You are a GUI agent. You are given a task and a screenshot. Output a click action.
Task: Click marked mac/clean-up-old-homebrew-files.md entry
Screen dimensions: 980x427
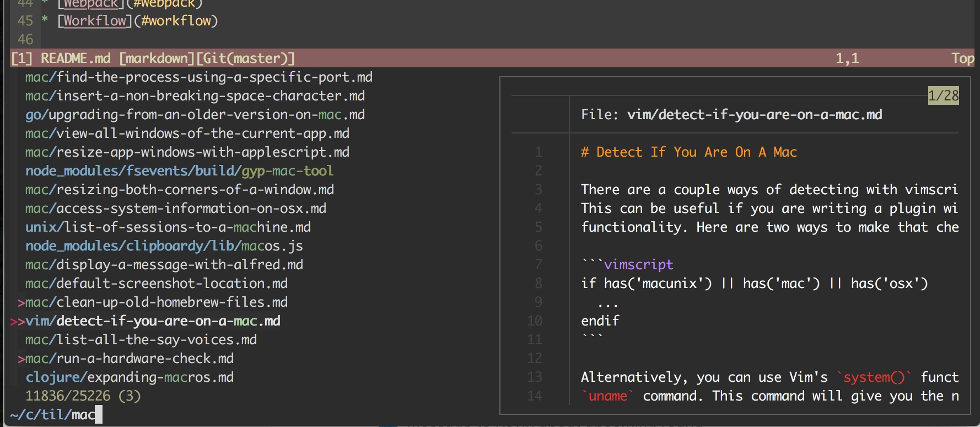point(156,302)
